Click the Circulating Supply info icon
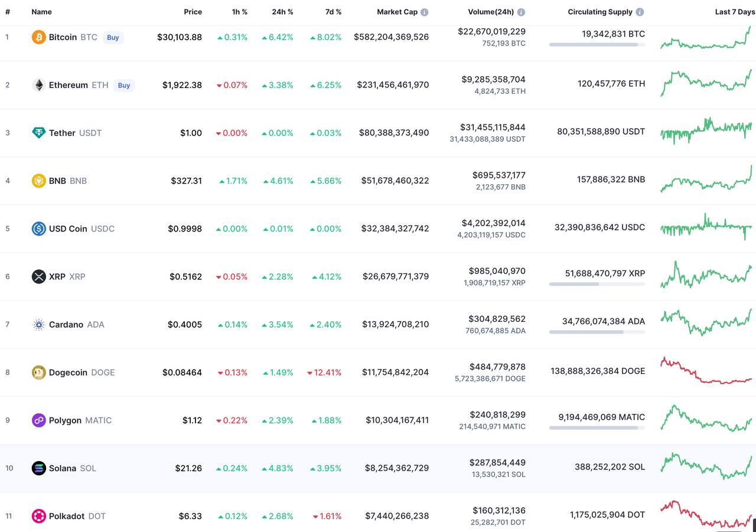Screen dimensions: 756x532 (x=640, y=12)
